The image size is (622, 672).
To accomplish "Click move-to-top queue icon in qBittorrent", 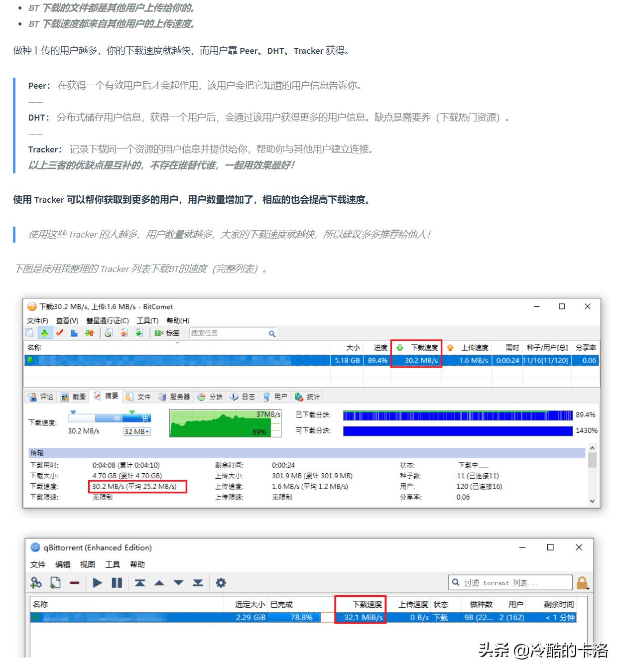I will [x=140, y=583].
